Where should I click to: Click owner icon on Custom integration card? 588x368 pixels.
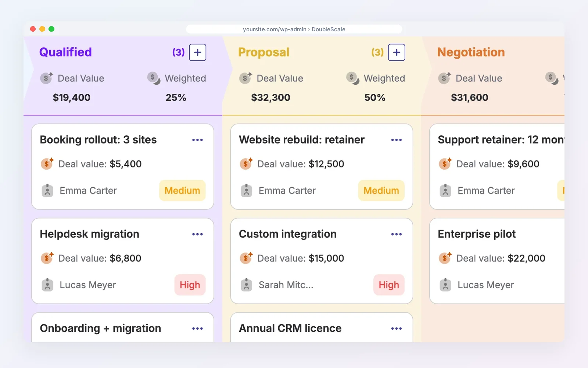click(x=246, y=285)
